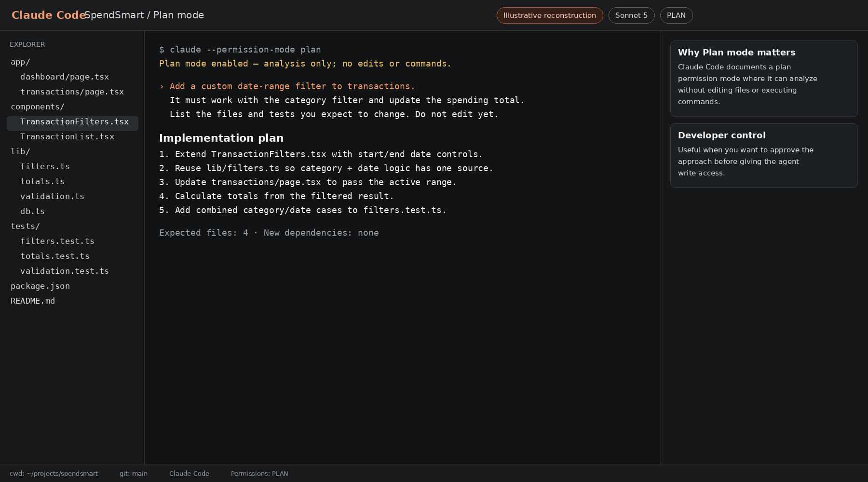This screenshot has width=868, height=482.
Task: Click Permissions: PLAN in status bar
Action: [259, 474]
